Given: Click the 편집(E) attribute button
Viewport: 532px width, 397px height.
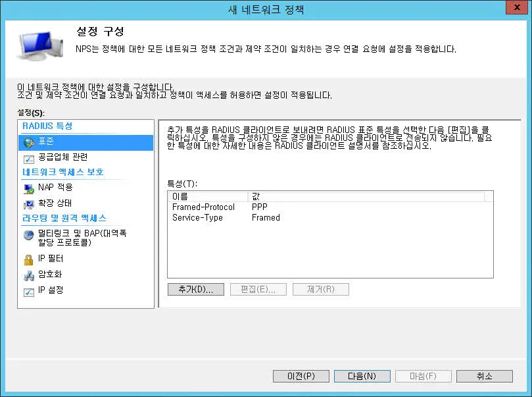Looking at the screenshot, I should 258,289.
